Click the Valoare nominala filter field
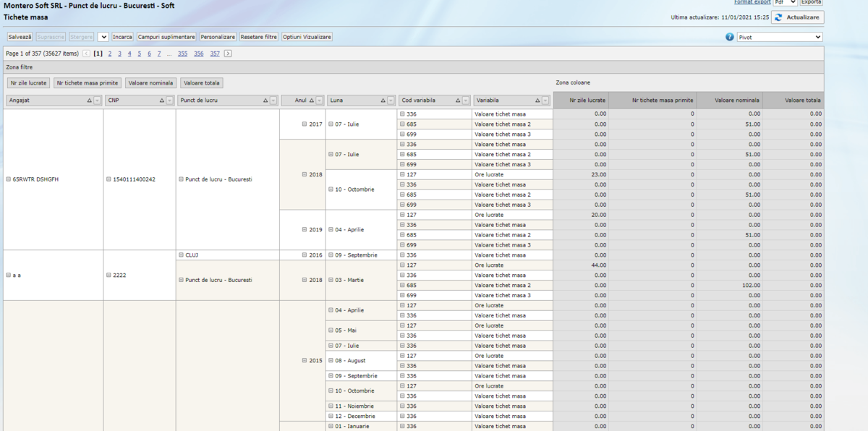Image resolution: width=868 pixels, height=431 pixels. [x=151, y=83]
